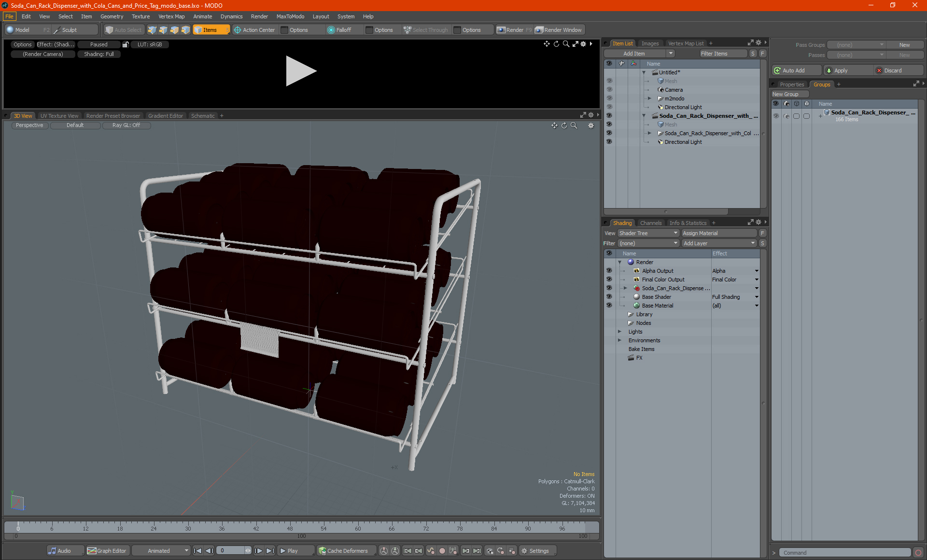Switch to Channels tab
The image size is (927, 560).
pyautogui.click(x=651, y=223)
